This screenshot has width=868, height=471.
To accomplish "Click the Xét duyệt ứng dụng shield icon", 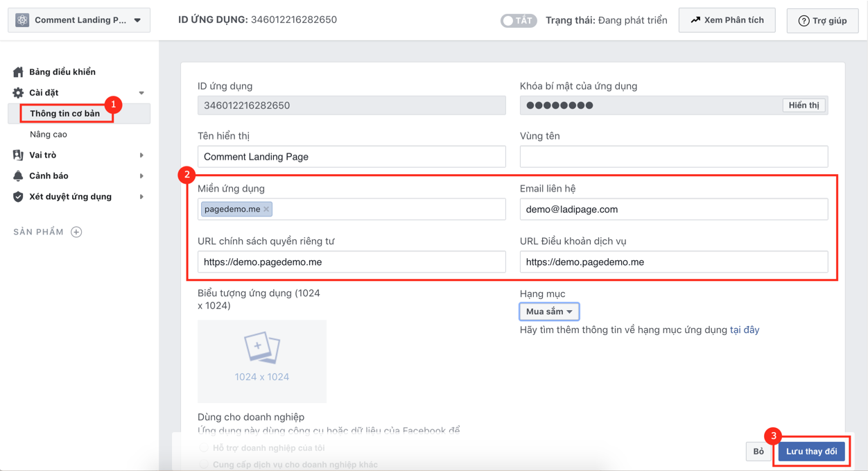I will [x=18, y=197].
